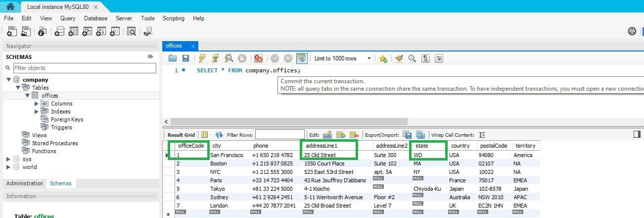644x218 pixels.
Task: Create a new schema icon
Action: (x=59, y=31)
